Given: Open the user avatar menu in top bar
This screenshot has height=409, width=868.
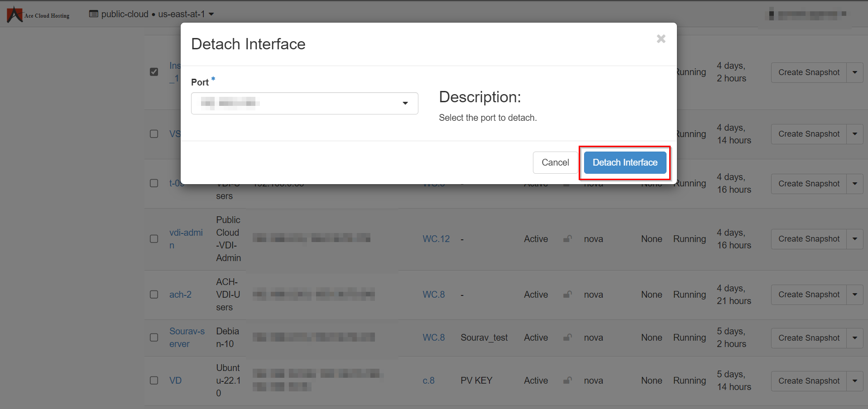Looking at the screenshot, I should point(806,14).
